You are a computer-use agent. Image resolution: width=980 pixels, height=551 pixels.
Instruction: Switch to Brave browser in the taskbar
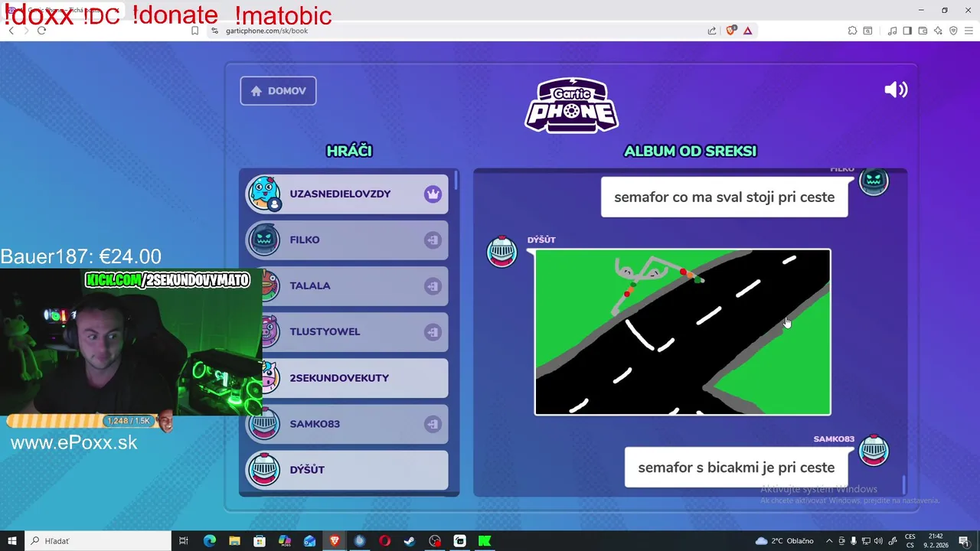point(335,541)
